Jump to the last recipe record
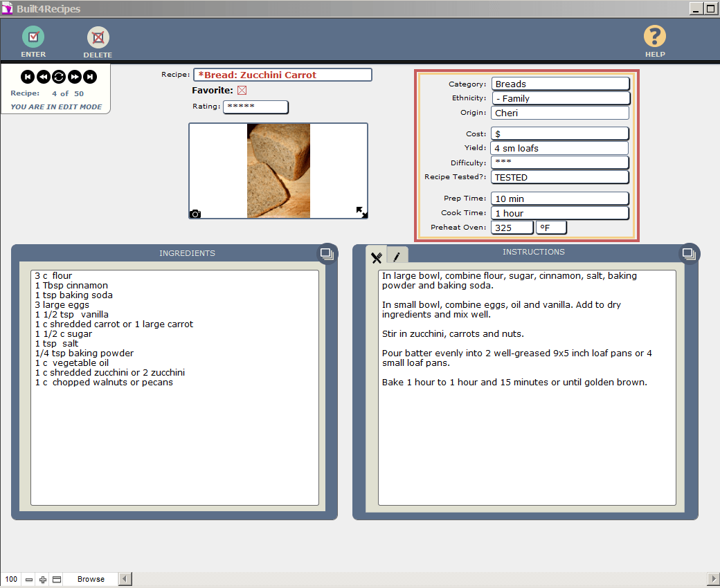Image resolution: width=720 pixels, height=588 pixels. (90, 77)
